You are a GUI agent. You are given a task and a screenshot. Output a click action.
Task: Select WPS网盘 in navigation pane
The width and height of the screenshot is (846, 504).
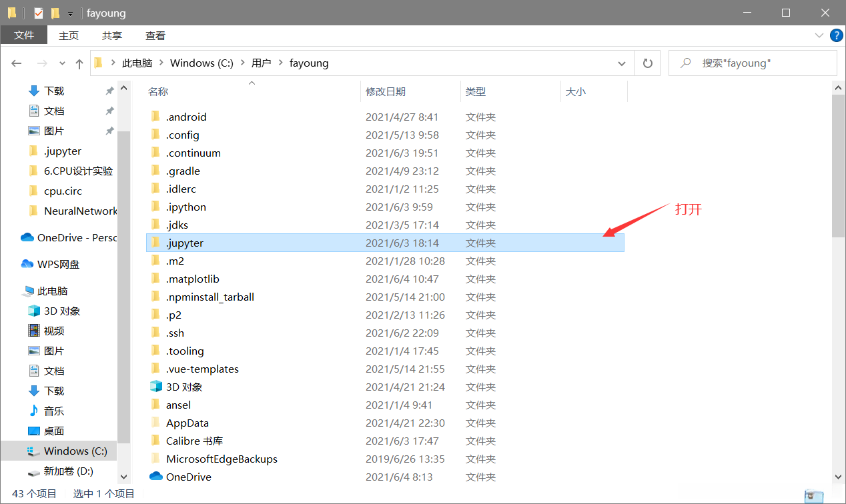click(58, 264)
